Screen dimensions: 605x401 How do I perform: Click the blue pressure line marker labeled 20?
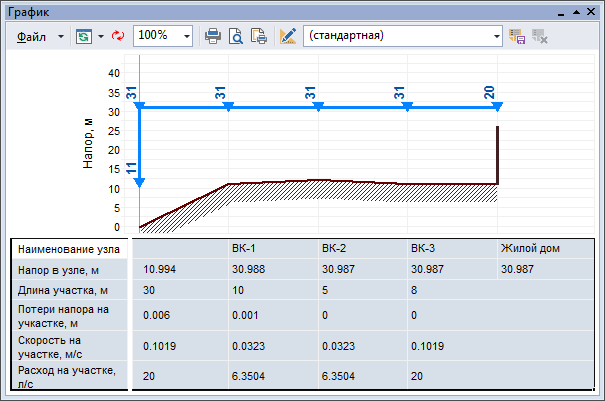(497, 106)
